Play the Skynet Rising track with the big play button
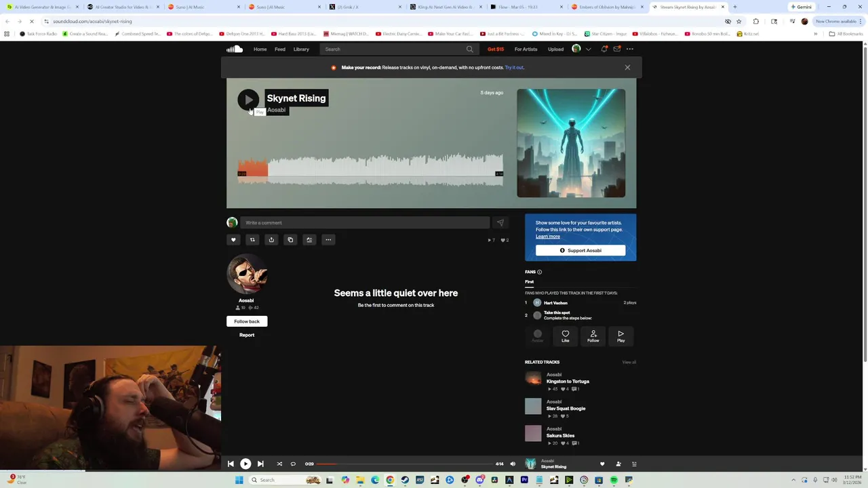Image resolution: width=868 pixels, height=488 pixels. tap(248, 100)
